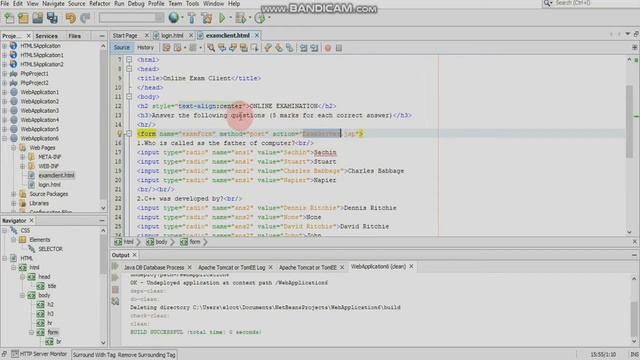The image size is (640, 360).
Task: Click the Stop Macro Recording icon
Action: (339, 48)
